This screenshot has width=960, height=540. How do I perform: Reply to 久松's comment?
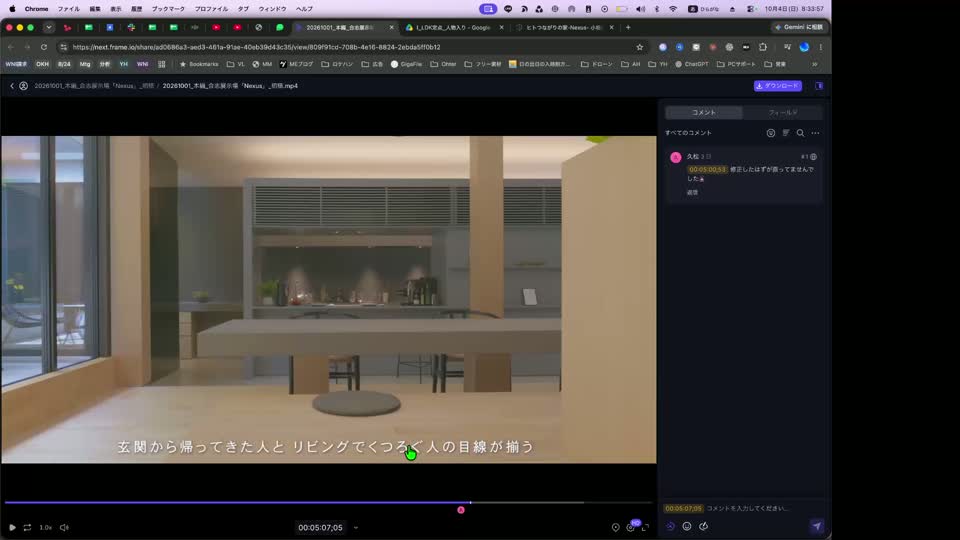[692, 192]
